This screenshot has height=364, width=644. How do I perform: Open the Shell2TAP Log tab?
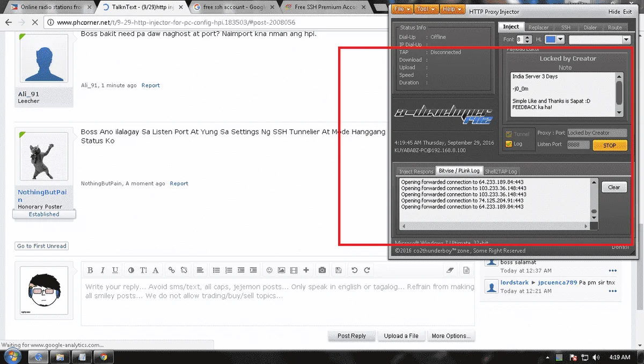501,171
